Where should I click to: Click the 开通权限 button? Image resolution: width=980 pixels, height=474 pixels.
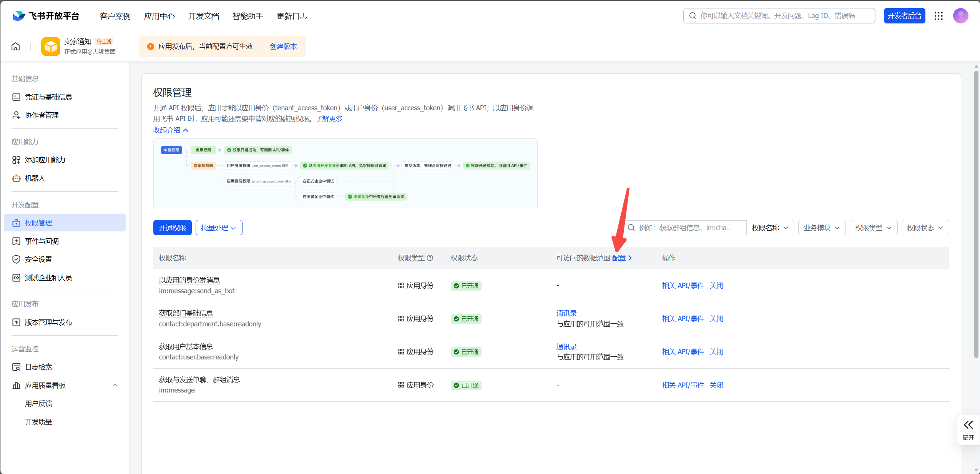tap(172, 228)
